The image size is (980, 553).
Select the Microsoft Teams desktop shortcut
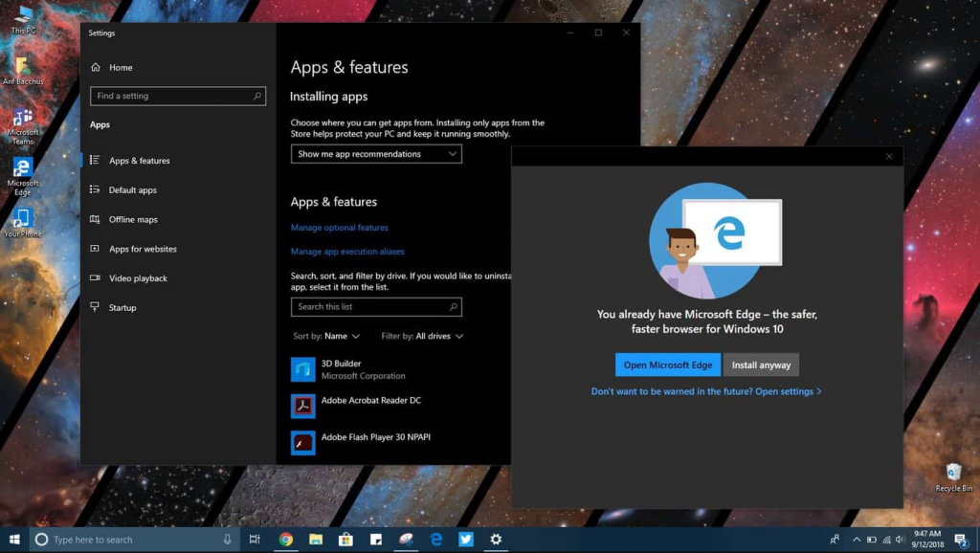(x=23, y=127)
